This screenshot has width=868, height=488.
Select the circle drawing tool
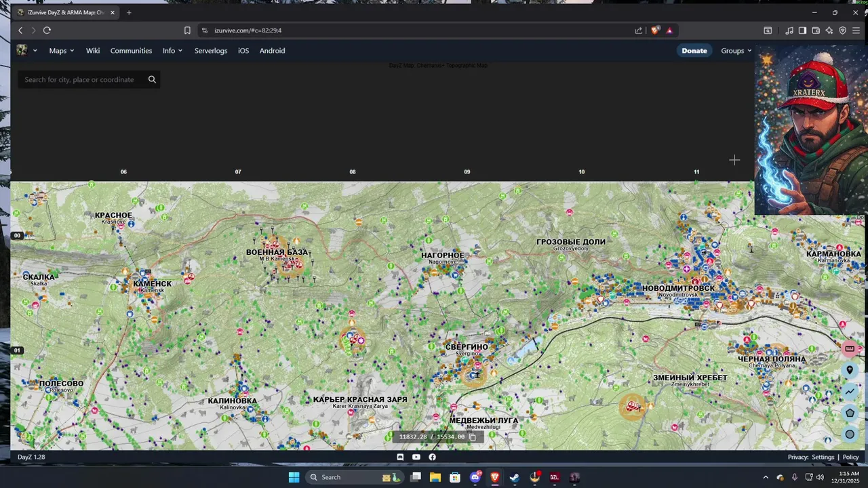pos(850,434)
